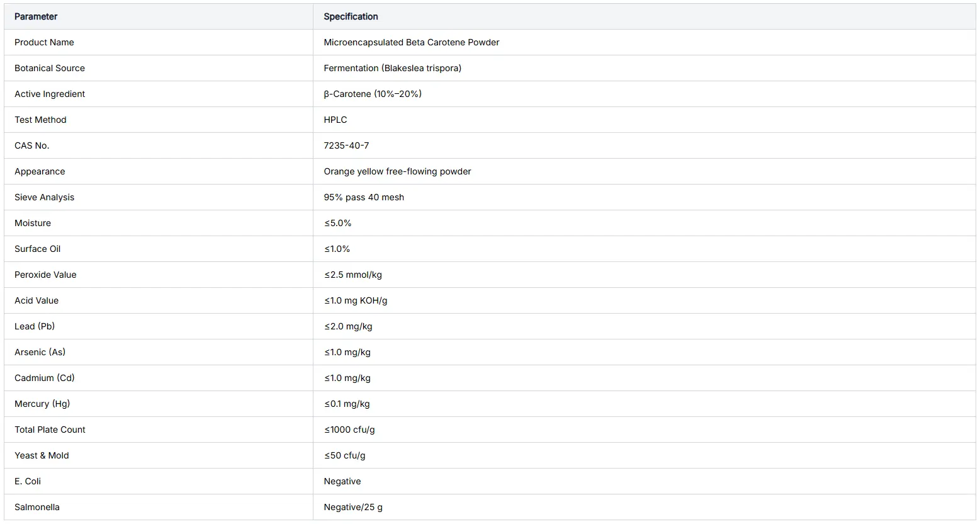Image resolution: width=980 pixels, height=524 pixels.
Task: Select '≤2.5 mmol/kg' value
Action: click(353, 275)
